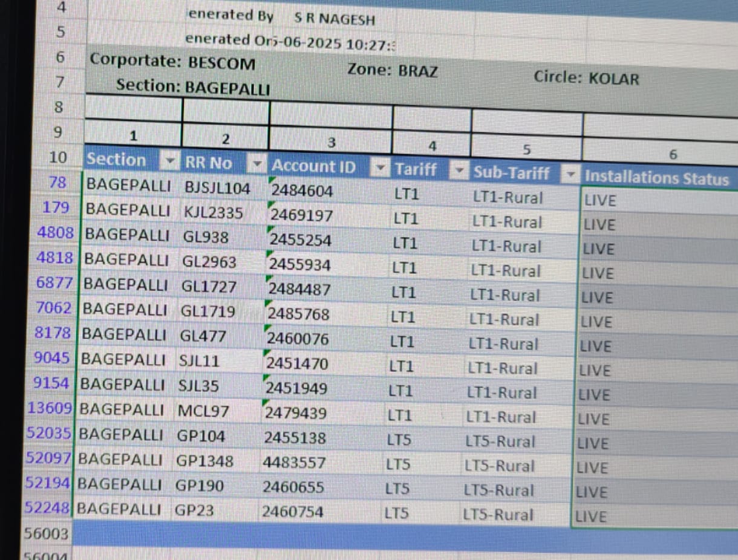
Task: Click the RR No cell MCL97
Action: (203, 412)
